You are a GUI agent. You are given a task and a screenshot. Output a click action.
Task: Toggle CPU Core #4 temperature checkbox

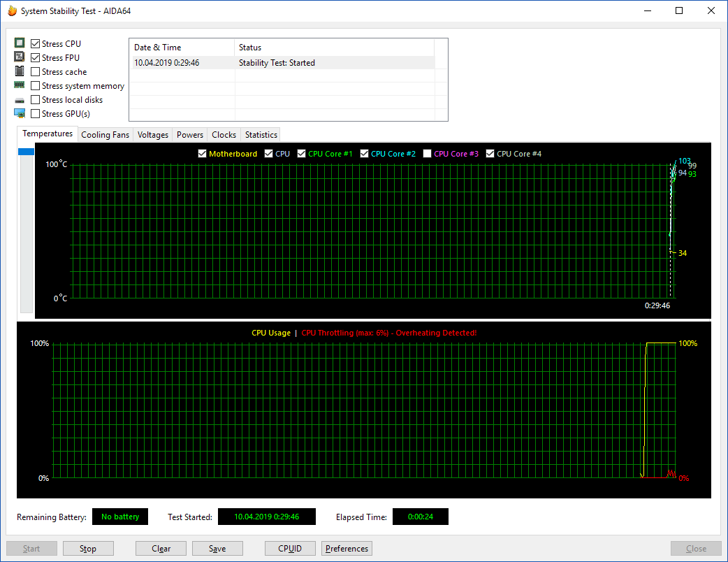490,154
